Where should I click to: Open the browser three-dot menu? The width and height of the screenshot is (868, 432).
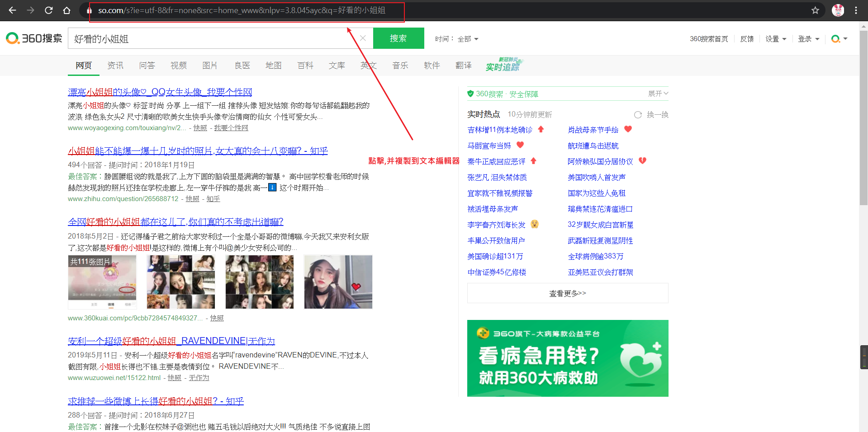(856, 10)
